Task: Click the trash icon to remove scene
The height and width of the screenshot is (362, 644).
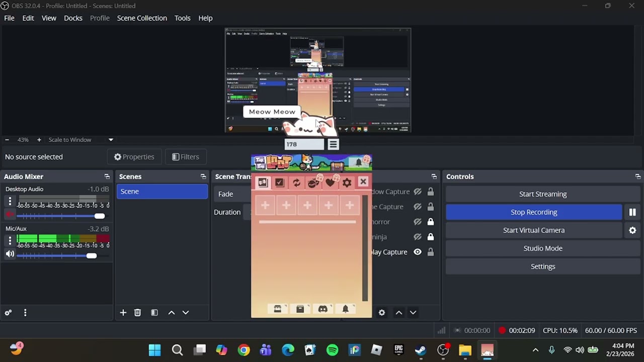Action: point(137,313)
